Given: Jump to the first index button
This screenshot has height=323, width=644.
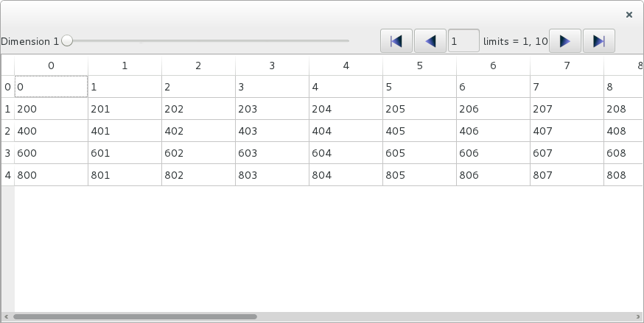Looking at the screenshot, I should pyautogui.click(x=396, y=41).
